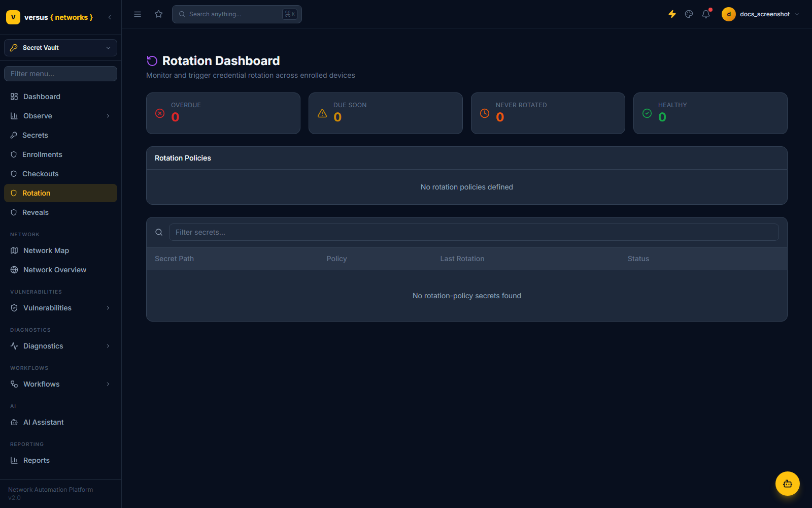Click the Reports bar chart icon

pos(14,460)
